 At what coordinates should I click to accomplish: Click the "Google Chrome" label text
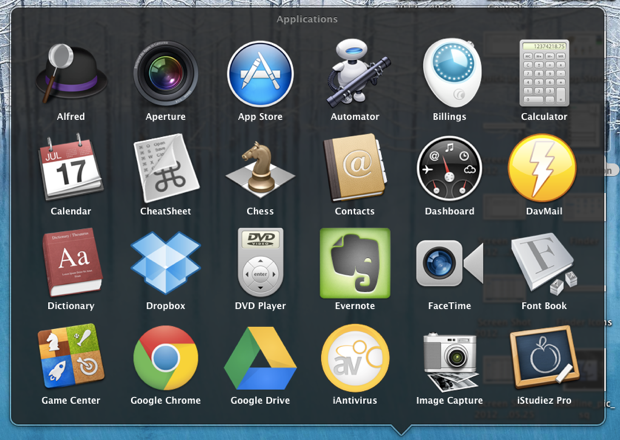click(x=165, y=400)
